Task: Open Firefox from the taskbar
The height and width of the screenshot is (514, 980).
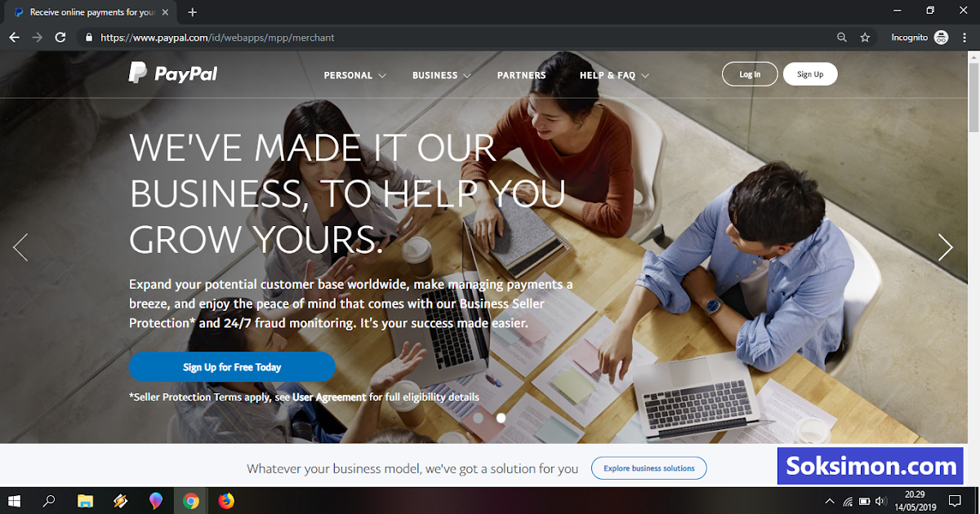Action: click(x=226, y=500)
